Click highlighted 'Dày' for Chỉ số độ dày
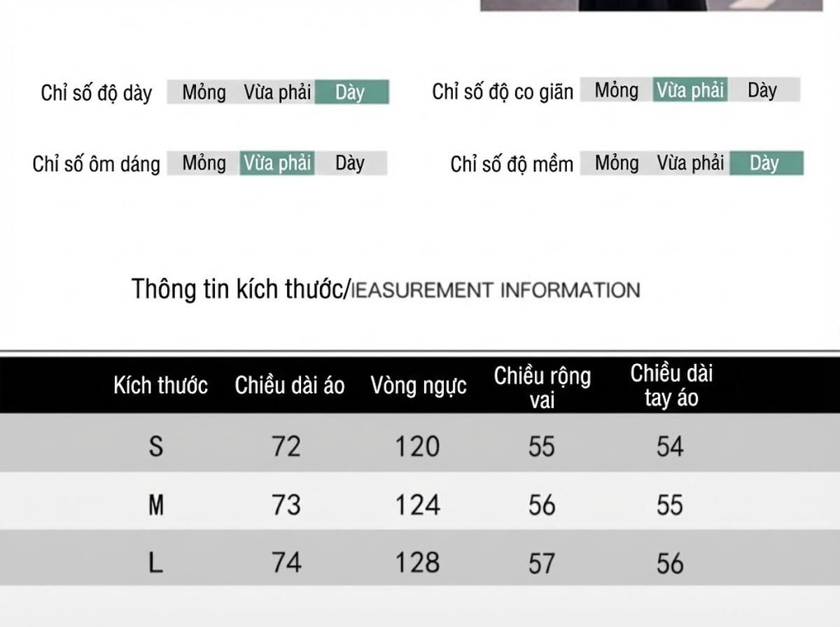The image size is (840, 627). pos(351,92)
